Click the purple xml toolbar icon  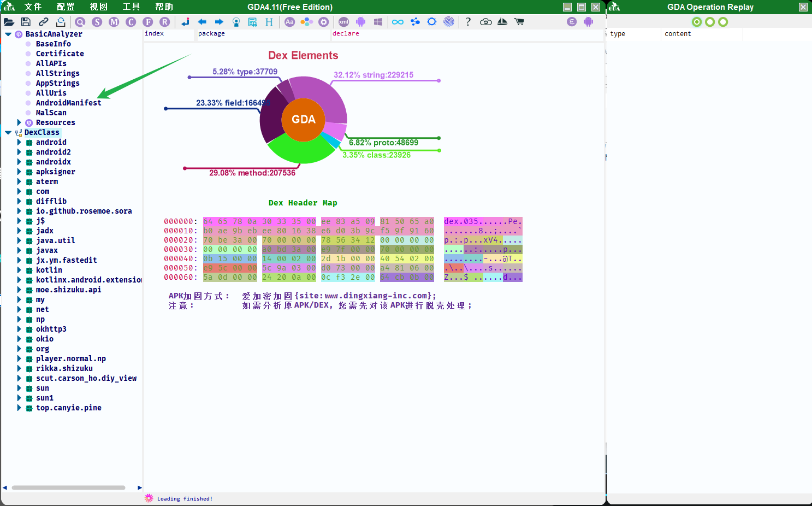343,22
